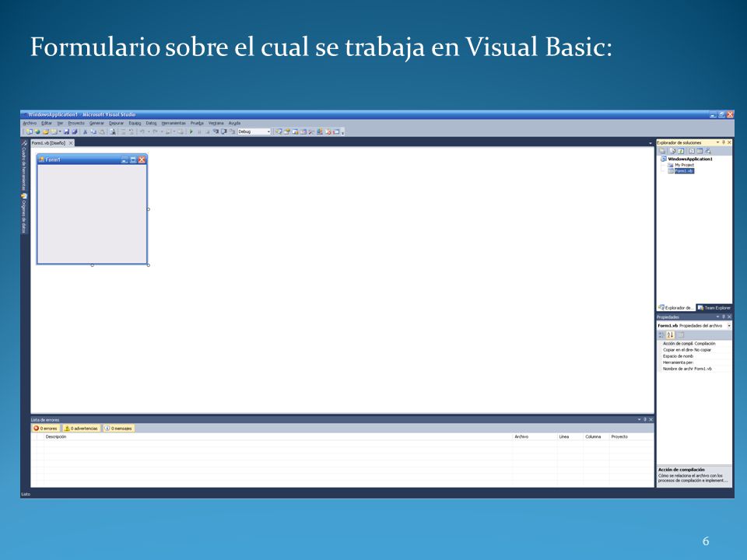Image resolution: width=747 pixels, height=560 pixels.
Task: Click the Descripción column header
Action: click(x=279, y=436)
